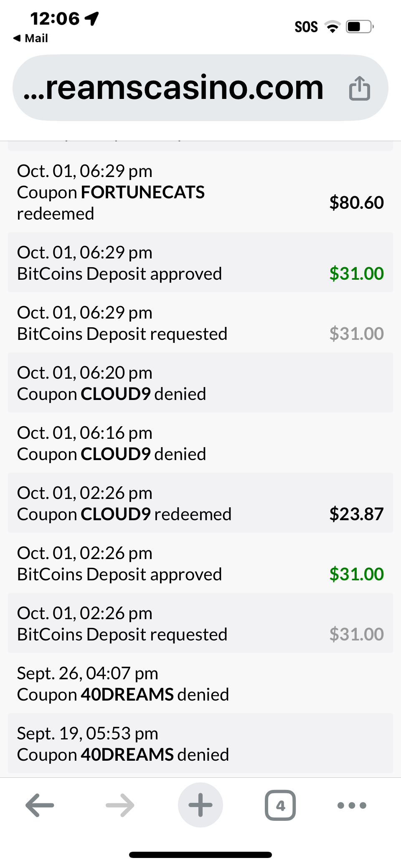Image resolution: width=401 pixels, height=868 pixels.
Task: Open the three-dots more menu
Action: coord(352,805)
